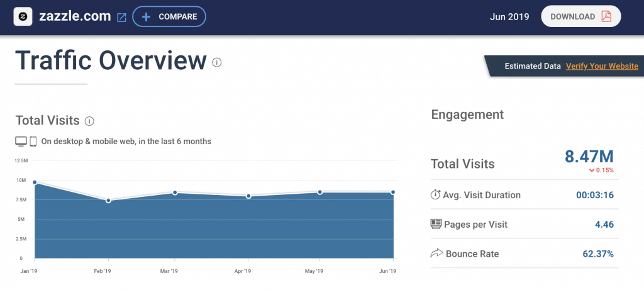Screen dimensions: 644x290
Task: Click the Apr '19 chart data point
Action: tap(248, 196)
